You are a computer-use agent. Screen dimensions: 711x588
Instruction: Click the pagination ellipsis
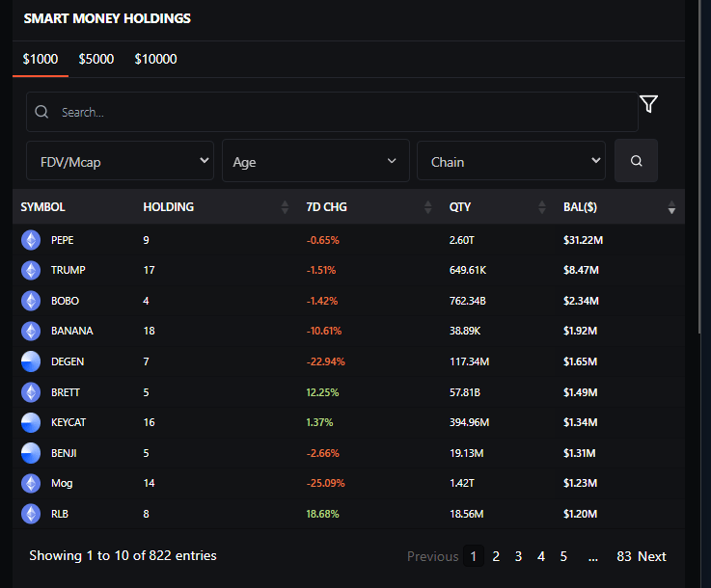click(592, 557)
